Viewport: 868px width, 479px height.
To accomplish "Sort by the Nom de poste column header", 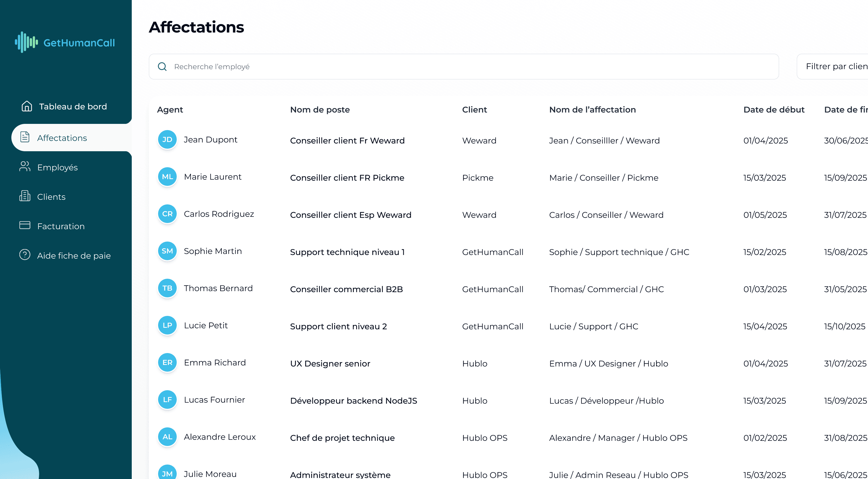I will pos(320,110).
